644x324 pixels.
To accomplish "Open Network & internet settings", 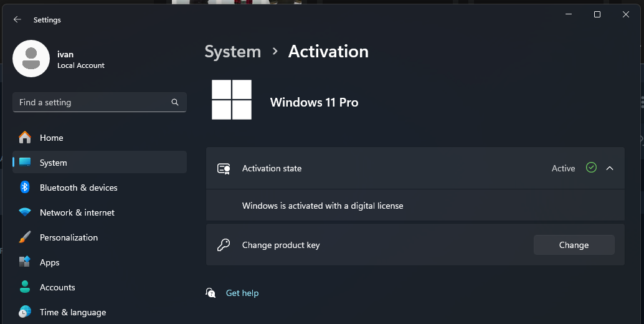I will [100, 212].
